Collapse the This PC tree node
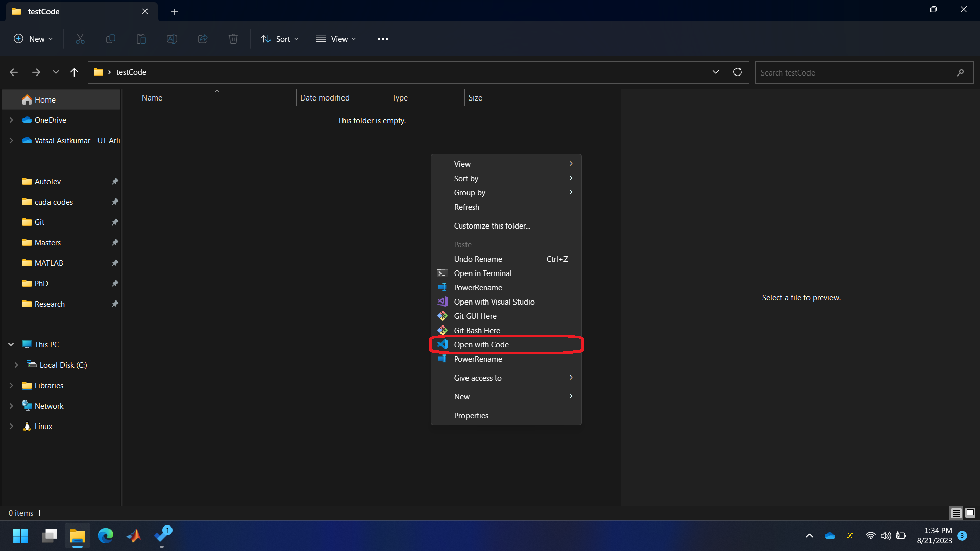This screenshot has height=551, width=980. pyautogui.click(x=11, y=345)
